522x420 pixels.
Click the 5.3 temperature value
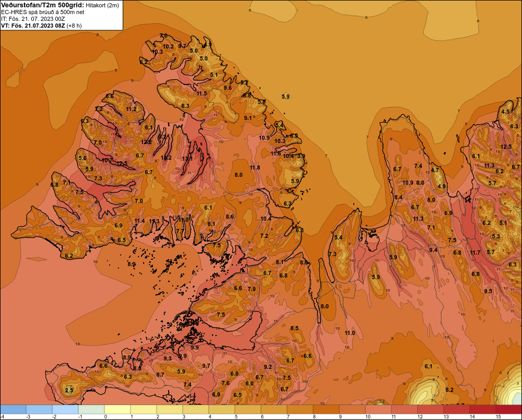[496, 236]
